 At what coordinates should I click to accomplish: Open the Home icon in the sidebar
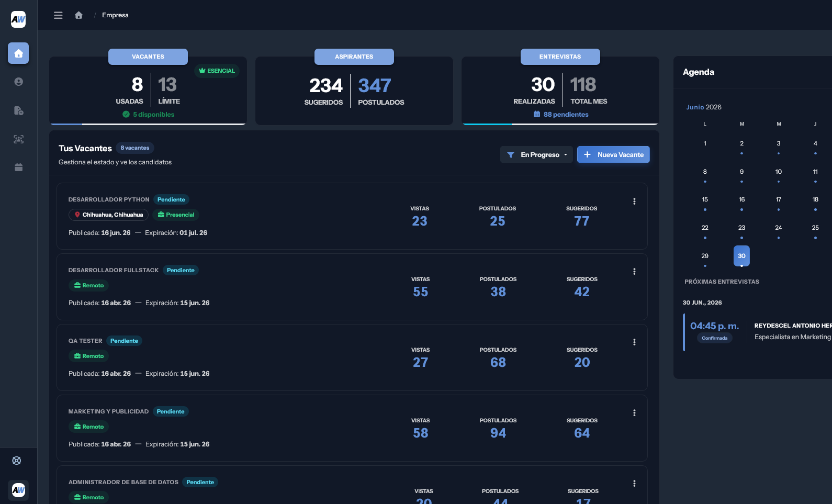point(18,53)
